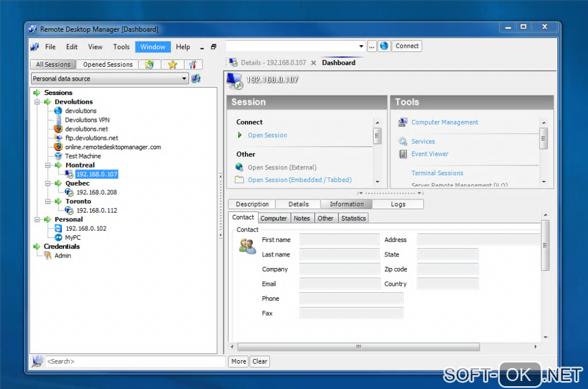Click the Connect button
Viewport: 588px width, 389px height.
(x=407, y=46)
